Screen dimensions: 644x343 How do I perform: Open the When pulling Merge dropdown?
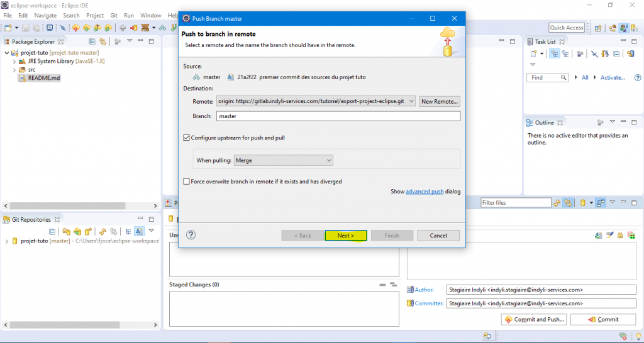(284, 160)
